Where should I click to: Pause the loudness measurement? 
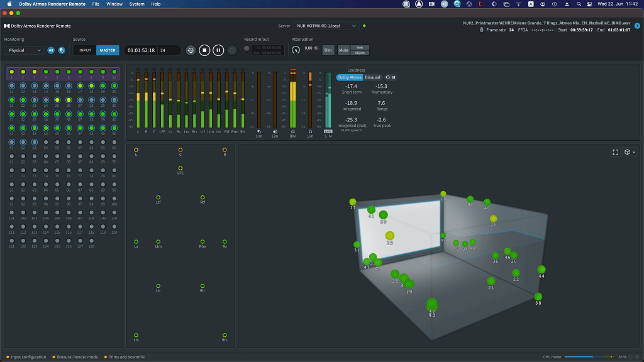tap(394, 77)
